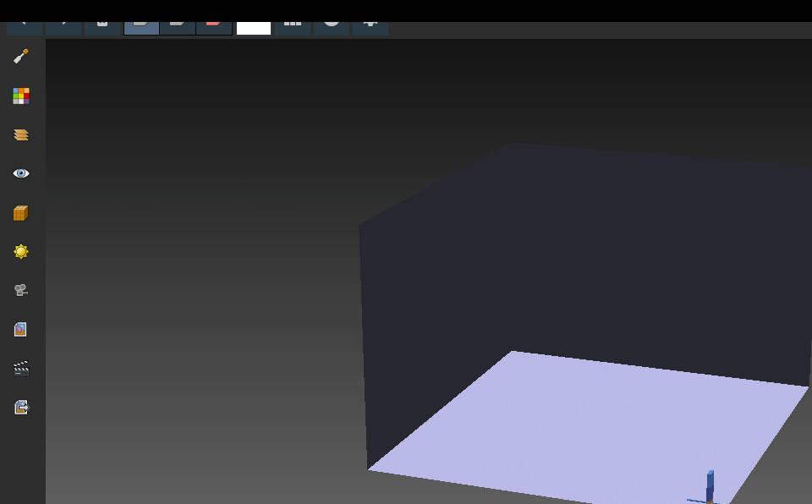Click the Clear layer button beside Redo
Screen dimensions: 812x504
(102, 26)
